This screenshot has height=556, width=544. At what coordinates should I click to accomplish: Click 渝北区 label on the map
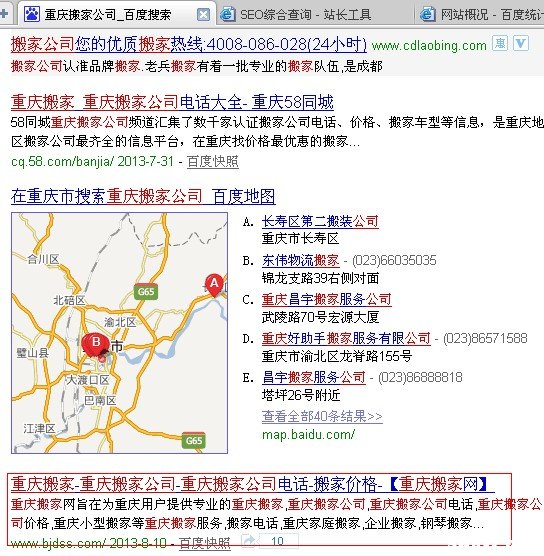(x=120, y=322)
